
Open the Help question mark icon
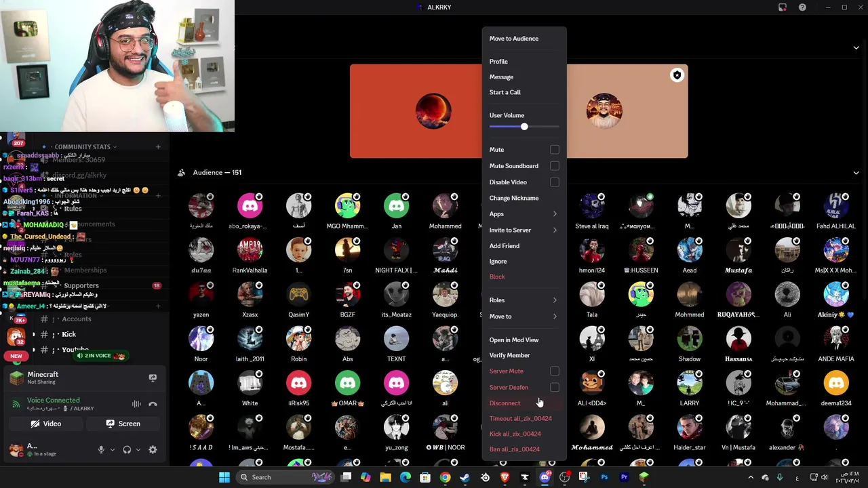tap(802, 7)
